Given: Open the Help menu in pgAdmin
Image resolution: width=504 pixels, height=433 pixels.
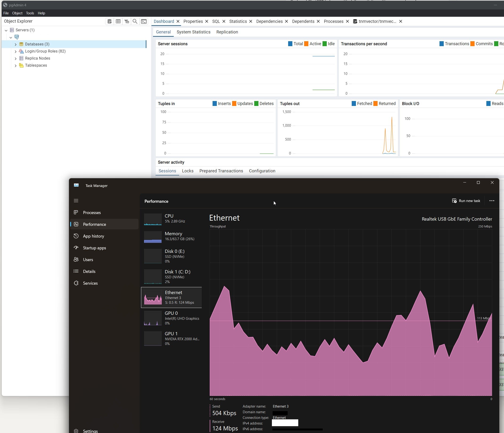Looking at the screenshot, I should coord(41,13).
